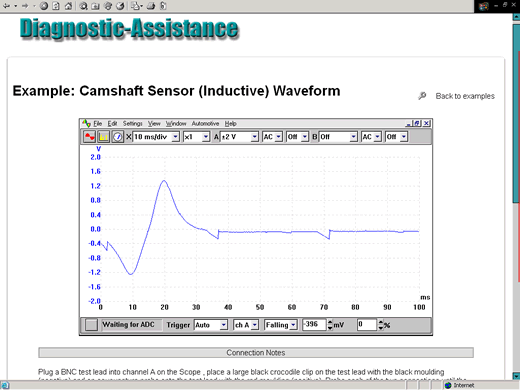Click the browser Refresh page icon
520x390 pixels.
tap(56, 6)
